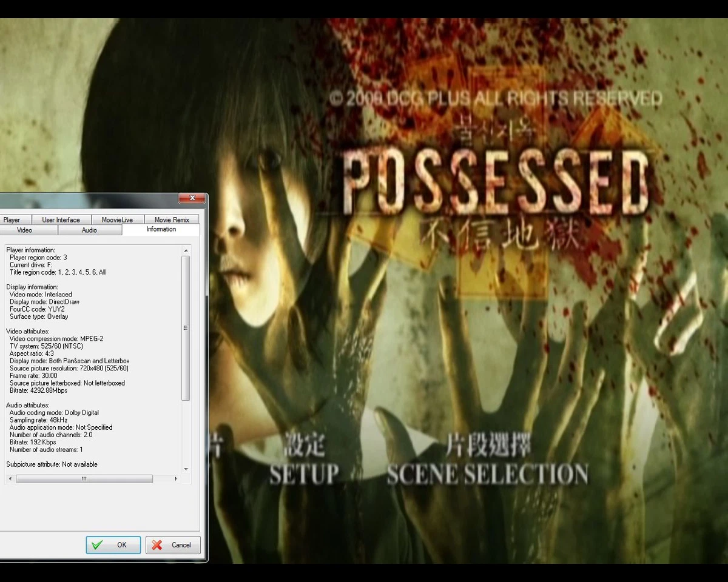Viewport: 728px width, 582px height.
Task: Click horizontal scrollbar left arrow
Action: [x=10, y=479]
